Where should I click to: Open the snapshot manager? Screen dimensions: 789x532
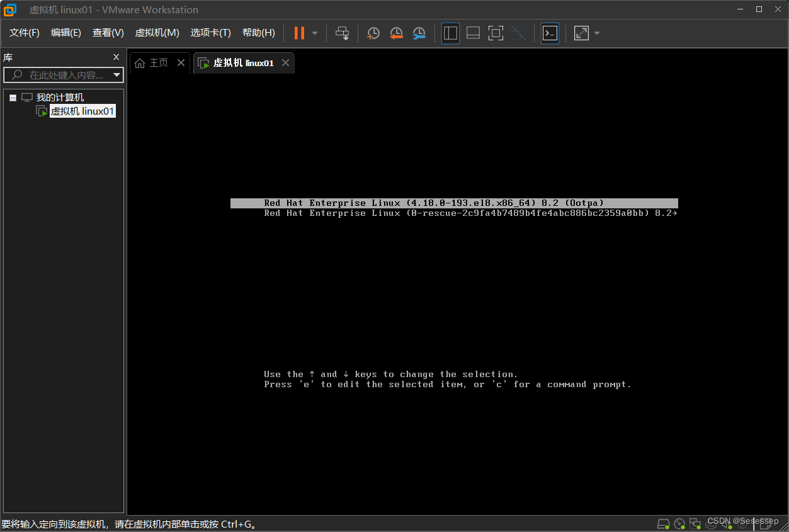pos(419,33)
